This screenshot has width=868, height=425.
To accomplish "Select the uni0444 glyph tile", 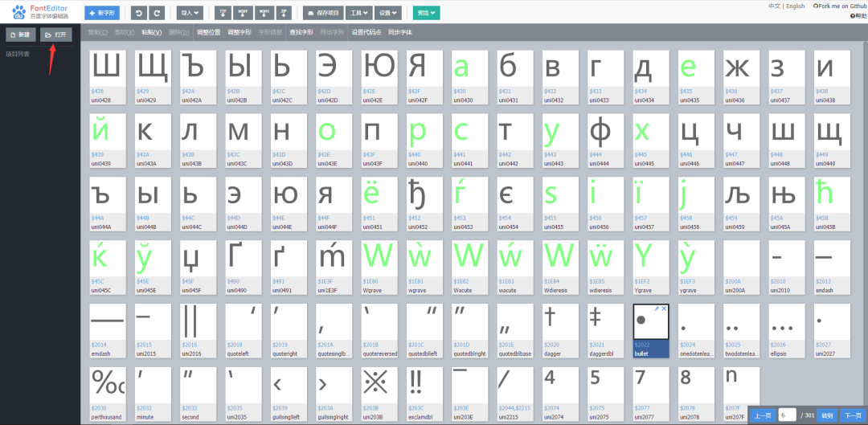I will coord(606,141).
